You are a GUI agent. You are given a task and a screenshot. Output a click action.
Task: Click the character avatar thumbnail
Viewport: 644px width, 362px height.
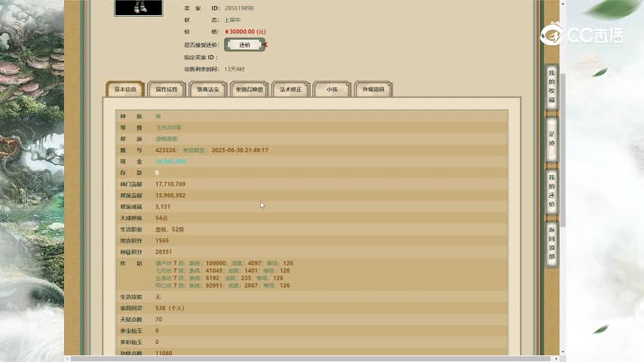pos(137,7)
